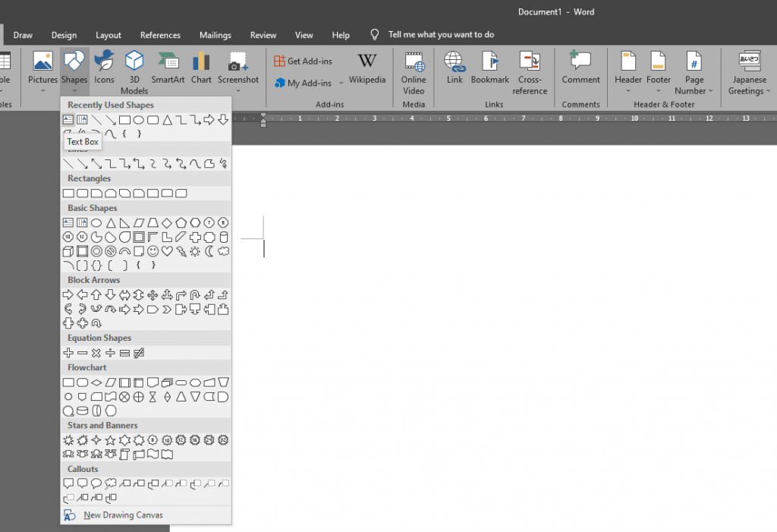
Task: Insert a Cloud Callout shape
Action: 110,483
